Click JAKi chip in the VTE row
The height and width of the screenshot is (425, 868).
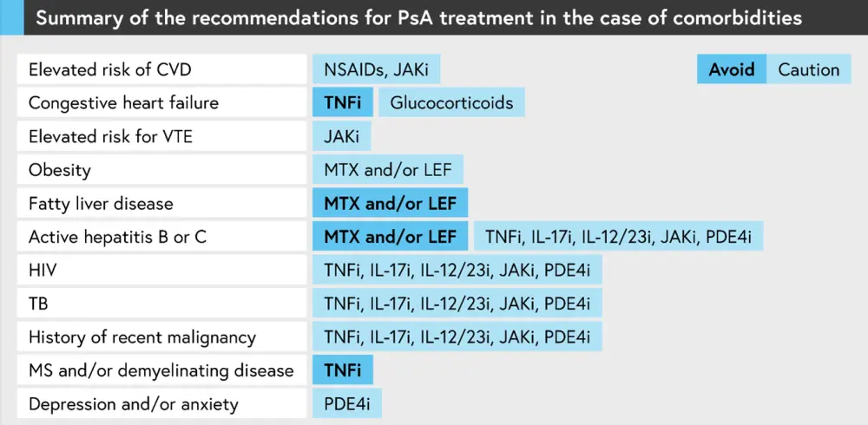tap(342, 136)
